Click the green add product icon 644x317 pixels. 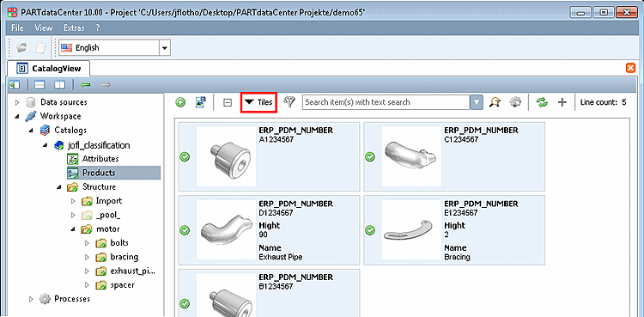180,102
